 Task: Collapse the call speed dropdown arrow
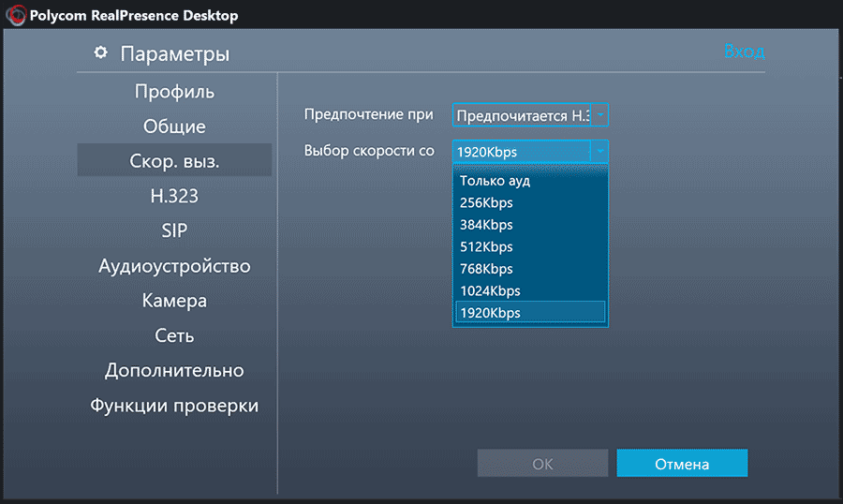[599, 151]
